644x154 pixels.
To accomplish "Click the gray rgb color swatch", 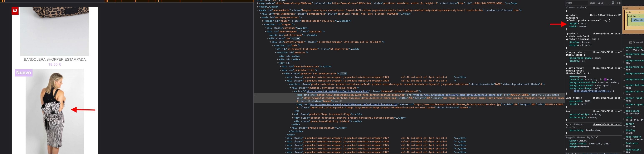I will pyautogui.click(x=627, y=120).
